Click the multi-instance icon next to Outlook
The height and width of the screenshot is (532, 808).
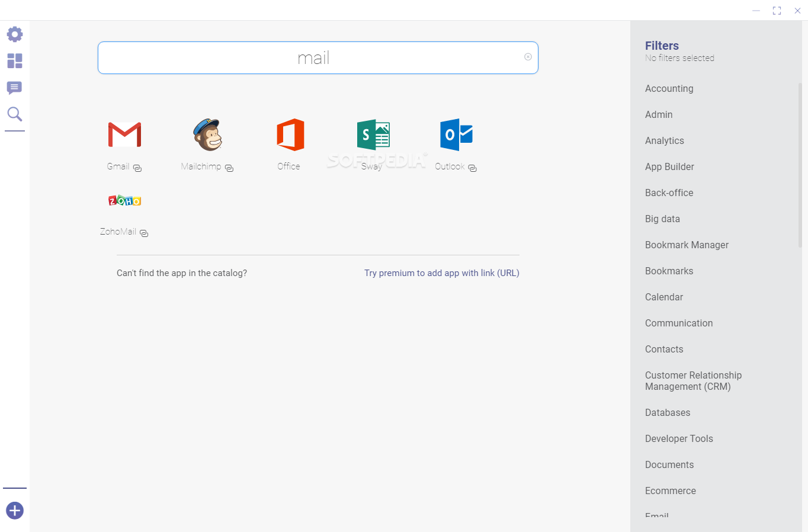pos(472,168)
